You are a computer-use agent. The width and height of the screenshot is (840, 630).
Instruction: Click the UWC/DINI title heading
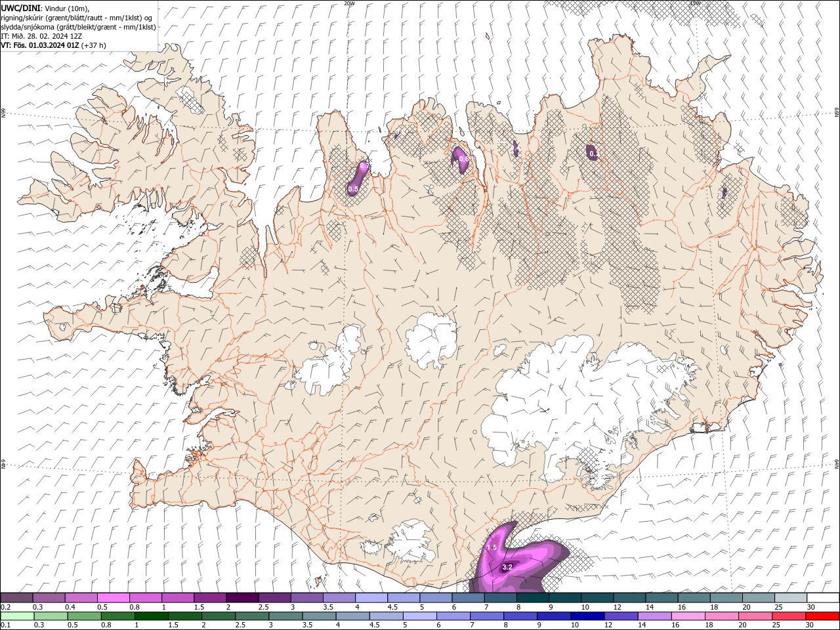[x=19, y=8]
